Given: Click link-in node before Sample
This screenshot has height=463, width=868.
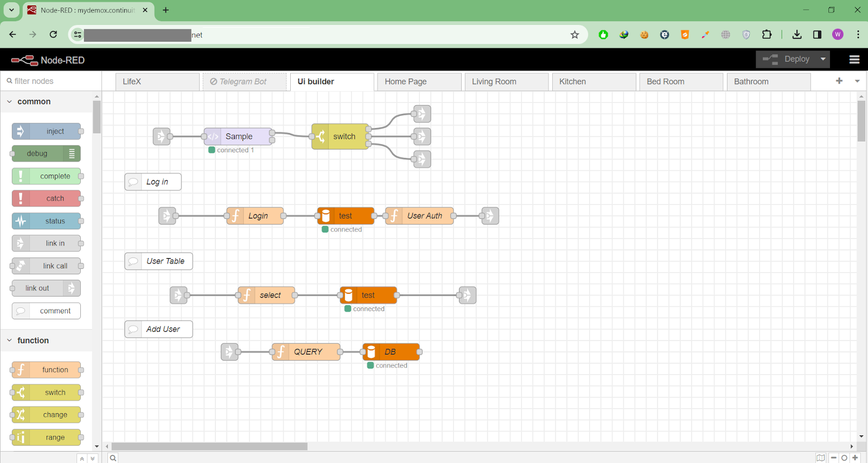Looking at the screenshot, I should tap(162, 137).
